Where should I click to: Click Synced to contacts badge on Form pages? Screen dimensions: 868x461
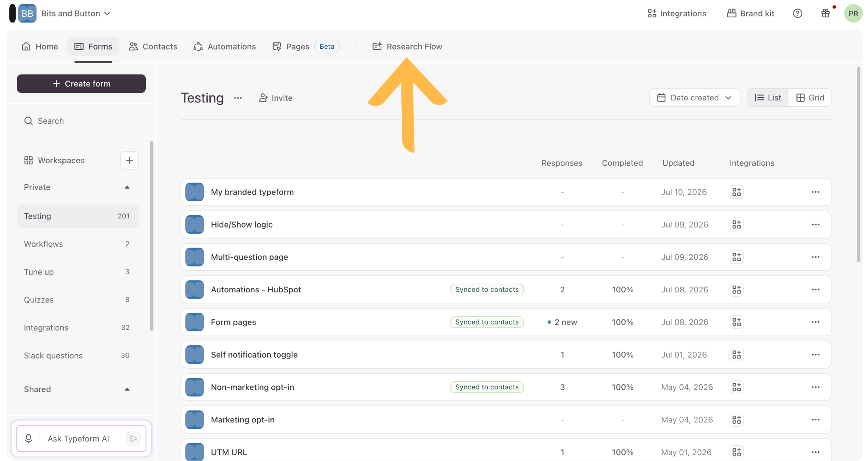(x=487, y=322)
